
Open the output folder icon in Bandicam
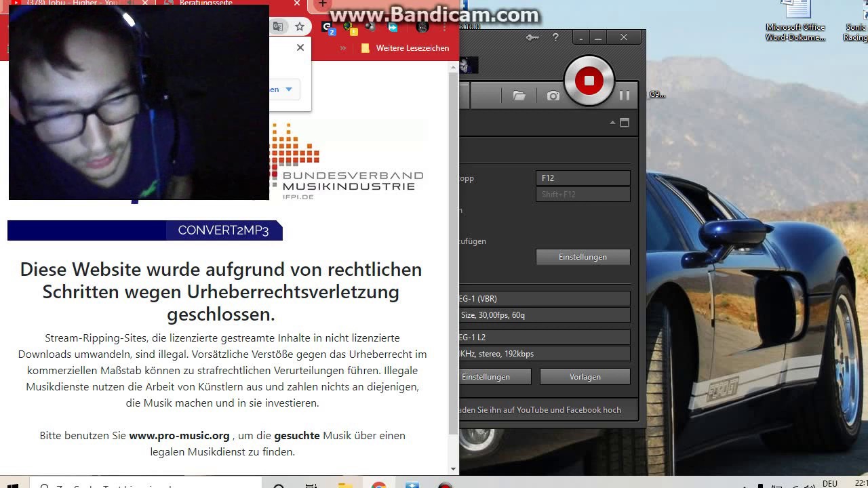[x=519, y=96]
